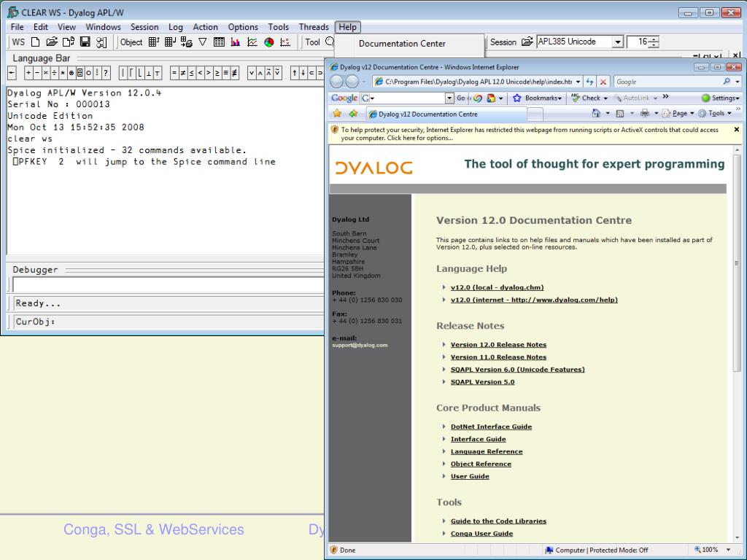Open the Page menu in IE command bar
The image size is (747, 560).
(x=678, y=113)
